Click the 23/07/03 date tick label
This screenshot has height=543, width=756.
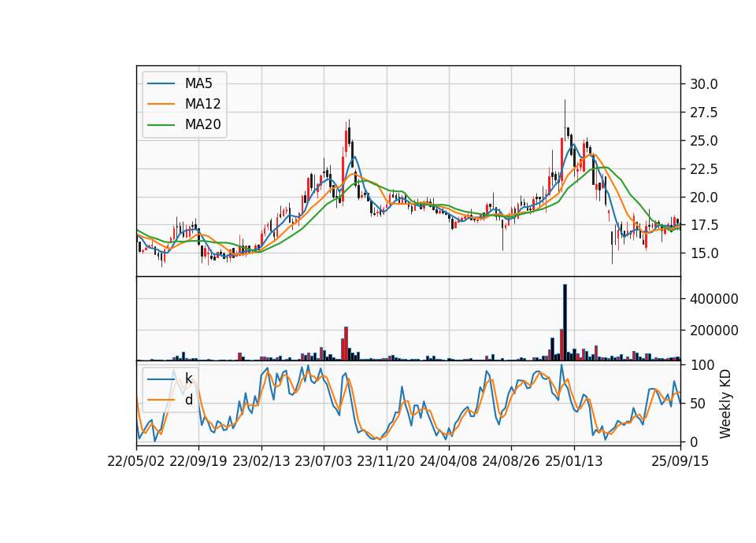pyautogui.click(x=324, y=461)
